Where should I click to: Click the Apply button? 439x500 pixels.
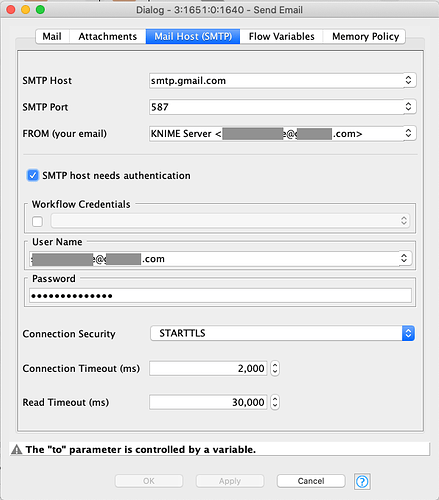(x=230, y=481)
